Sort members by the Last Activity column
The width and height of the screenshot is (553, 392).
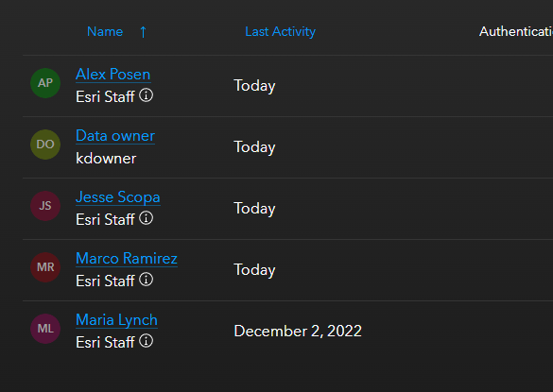coord(281,32)
